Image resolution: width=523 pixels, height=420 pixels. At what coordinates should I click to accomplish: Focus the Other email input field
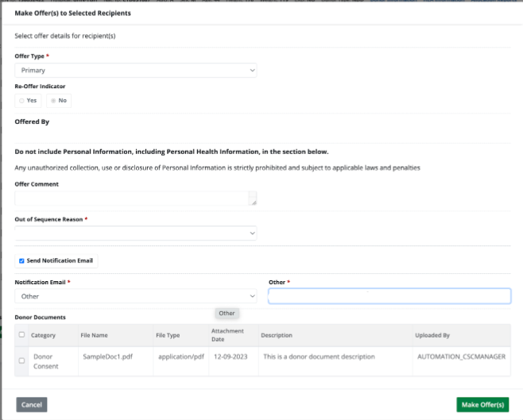point(389,296)
